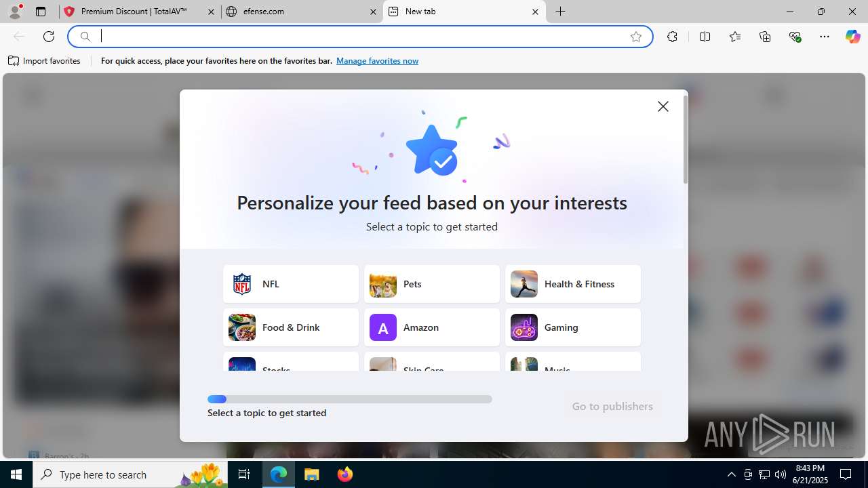Open a new tab with plus button

click(x=561, y=12)
